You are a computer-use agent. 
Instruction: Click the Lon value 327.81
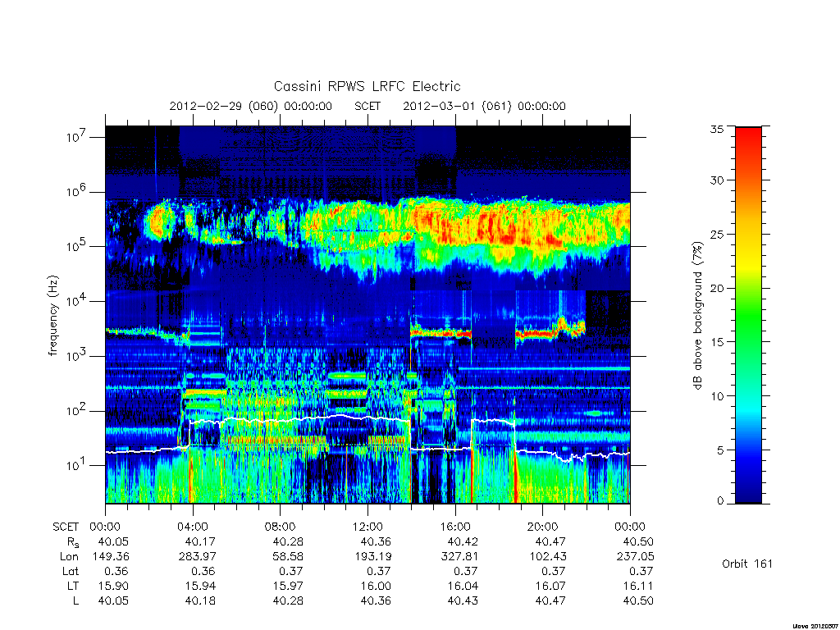459,557
